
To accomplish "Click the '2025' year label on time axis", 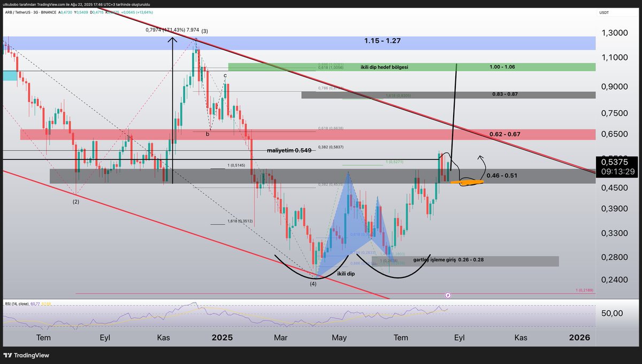I will pyautogui.click(x=222, y=338).
